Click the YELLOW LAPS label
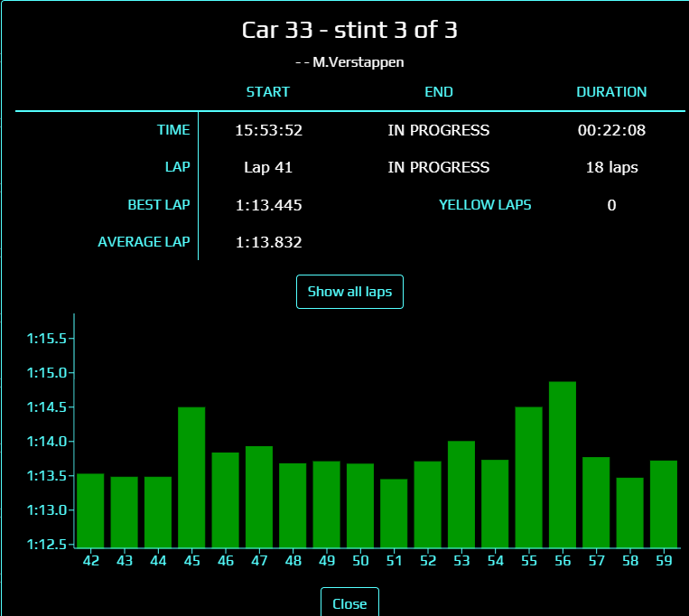Image resolution: width=689 pixels, height=616 pixels. pyautogui.click(x=485, y=205)
